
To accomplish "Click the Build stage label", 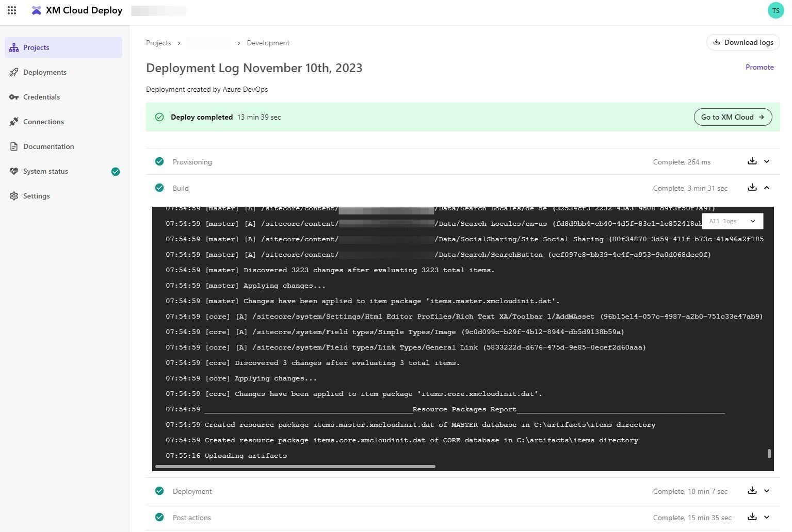I will click(x=181, y=188).
